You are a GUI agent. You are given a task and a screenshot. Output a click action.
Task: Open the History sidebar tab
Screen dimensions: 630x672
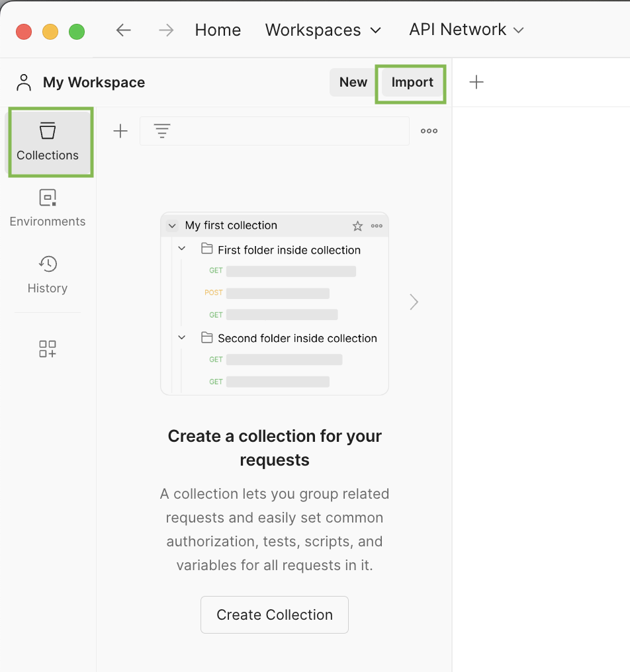(48, 274)
